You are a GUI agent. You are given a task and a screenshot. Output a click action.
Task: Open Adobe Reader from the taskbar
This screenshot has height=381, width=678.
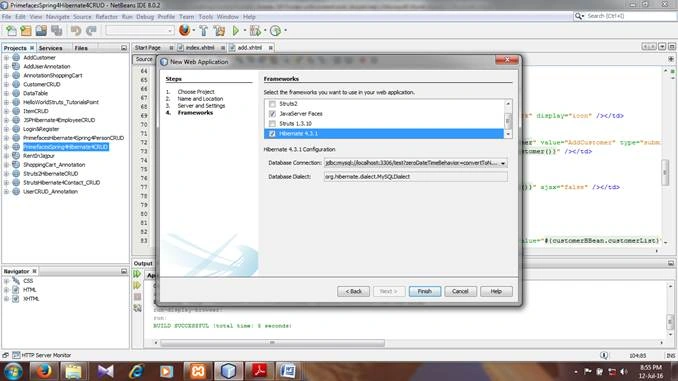point(259,371)
